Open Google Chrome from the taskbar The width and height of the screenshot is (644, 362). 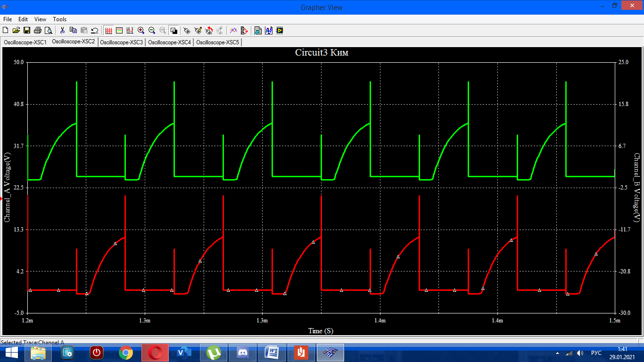pos(125,353)
